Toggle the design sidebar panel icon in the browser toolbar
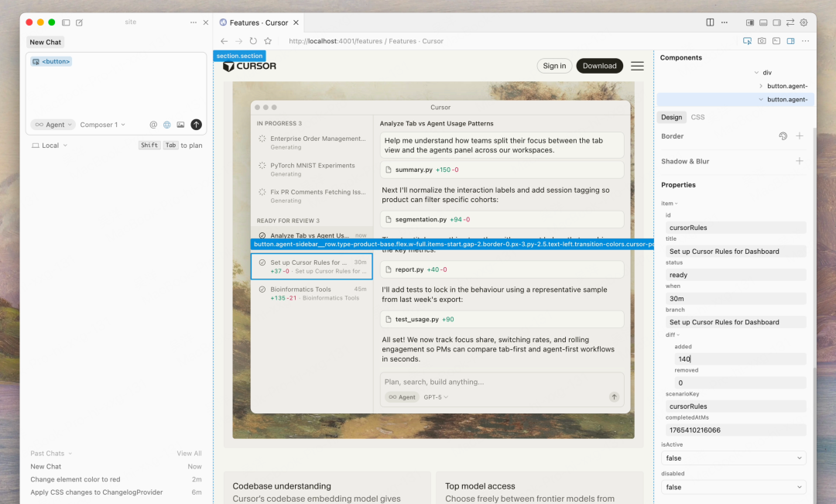Image resolution: width=836 pixels, height=504 pixels. click(790, 41)
